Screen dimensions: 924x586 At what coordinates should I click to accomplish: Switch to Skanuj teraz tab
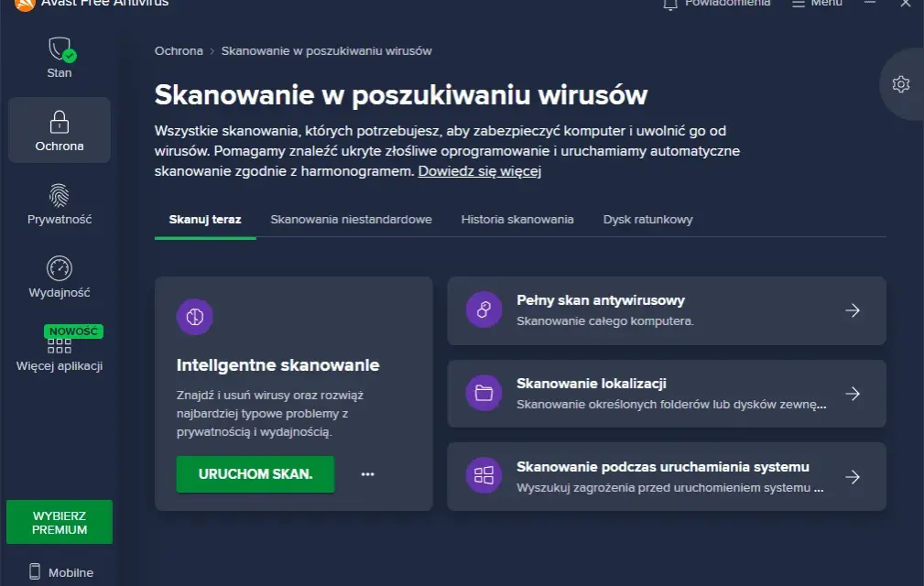click(205, 220)
